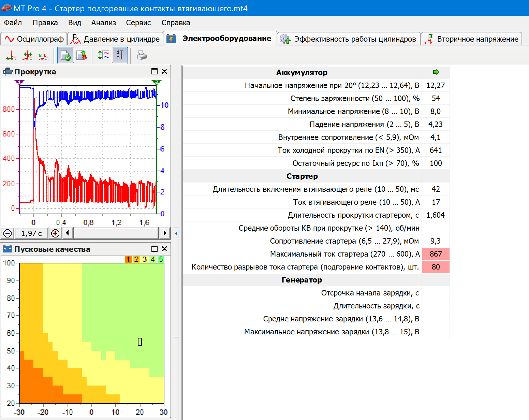The image size is (529, 420).
Task: Click the document icon with up/down arrows
Action: pos(82,55)
